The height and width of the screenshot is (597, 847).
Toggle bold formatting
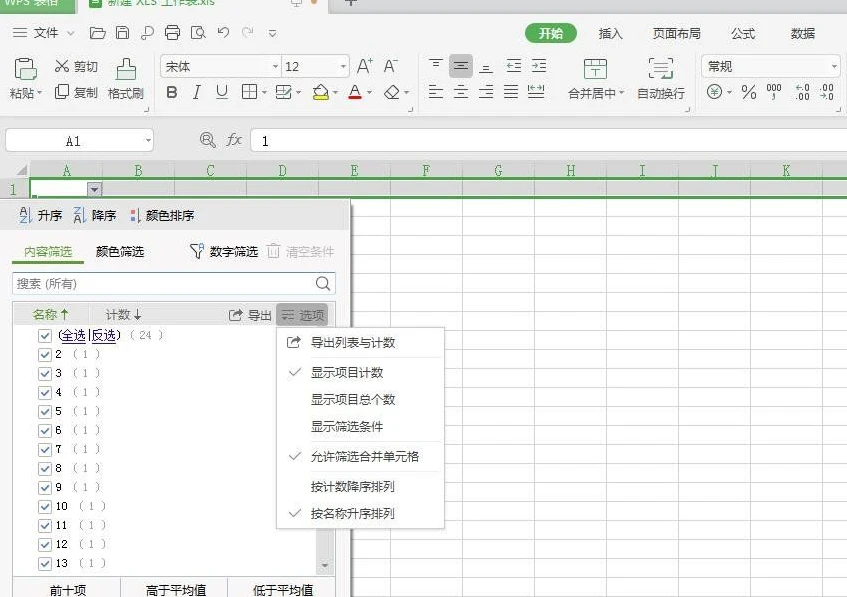click(x=172, y=92)
